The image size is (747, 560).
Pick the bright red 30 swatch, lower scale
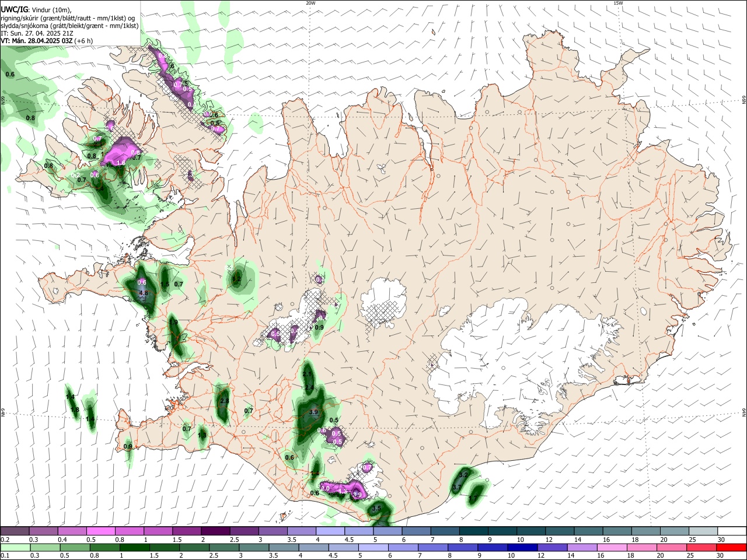coord(731,547)
